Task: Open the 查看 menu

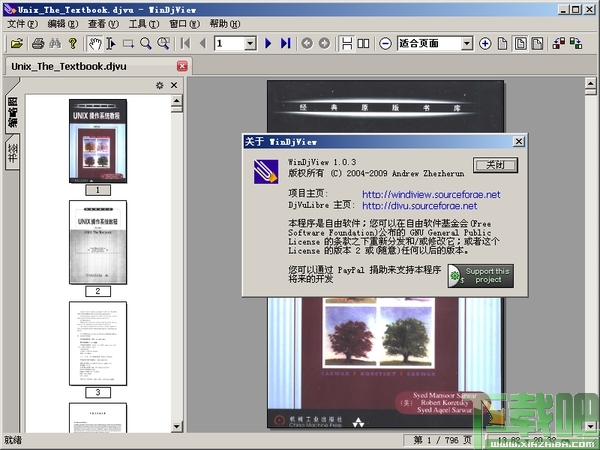Action: coord(103,24)
